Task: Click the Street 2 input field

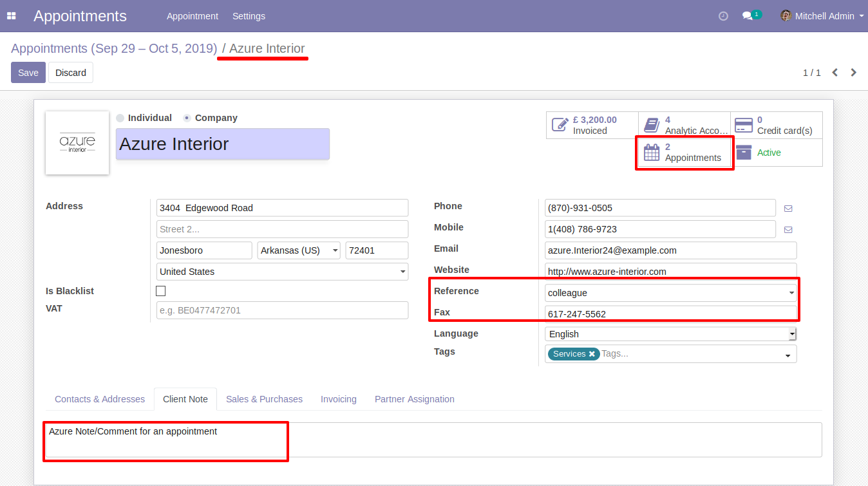Action: [282, 229]
